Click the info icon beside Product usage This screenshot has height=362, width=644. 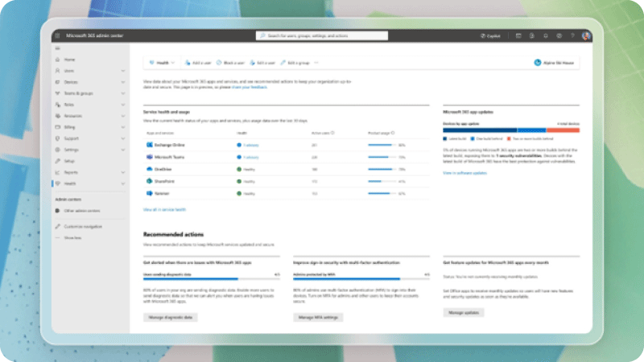393,133
